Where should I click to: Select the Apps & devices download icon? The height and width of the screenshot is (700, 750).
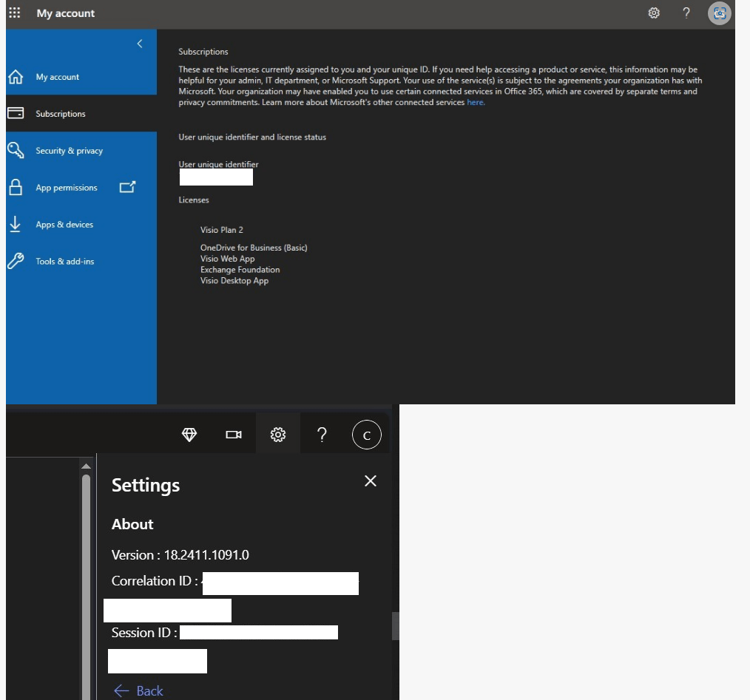tap(15, 224)
